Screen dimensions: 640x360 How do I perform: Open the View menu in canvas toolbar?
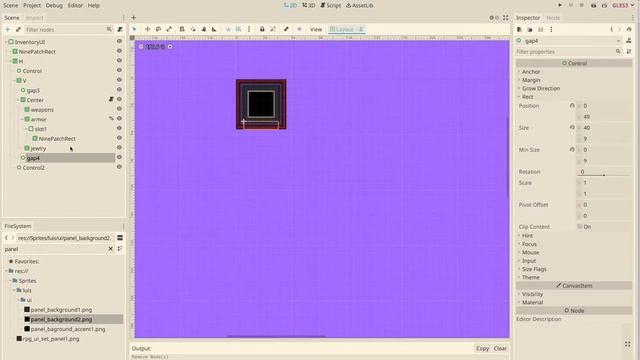point(316,29)
